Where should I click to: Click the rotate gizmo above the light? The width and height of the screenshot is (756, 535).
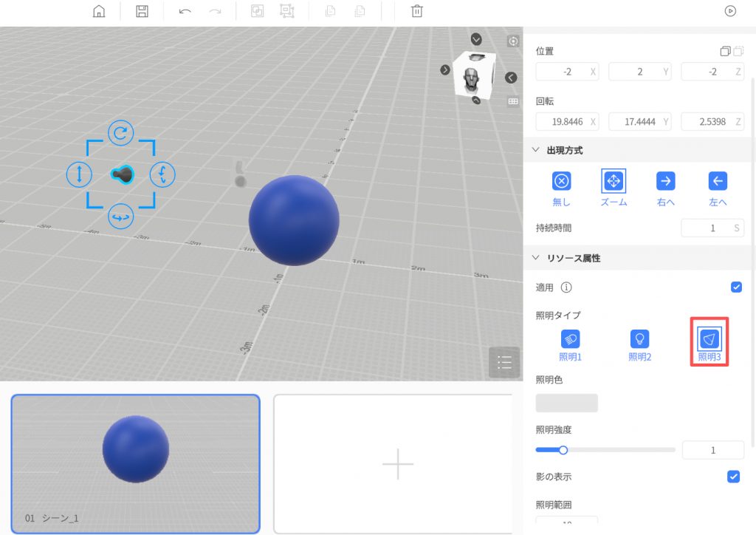pyautogui.click(x=120, y=133)
